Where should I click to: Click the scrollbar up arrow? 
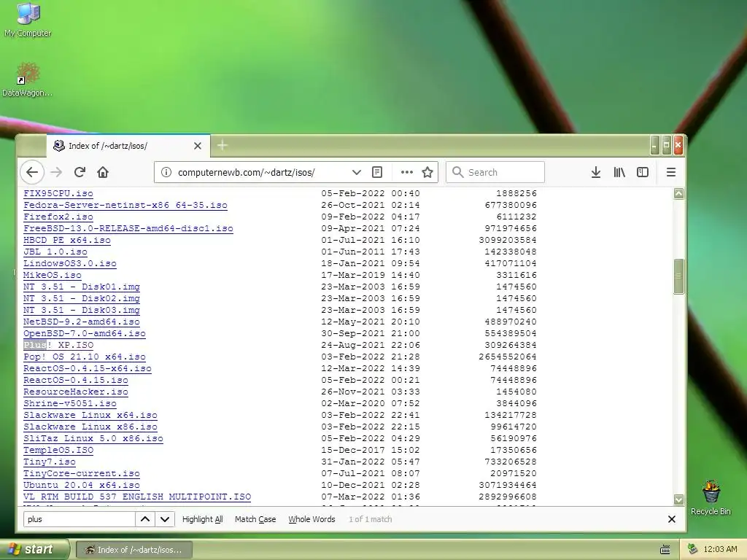(678, 193)
